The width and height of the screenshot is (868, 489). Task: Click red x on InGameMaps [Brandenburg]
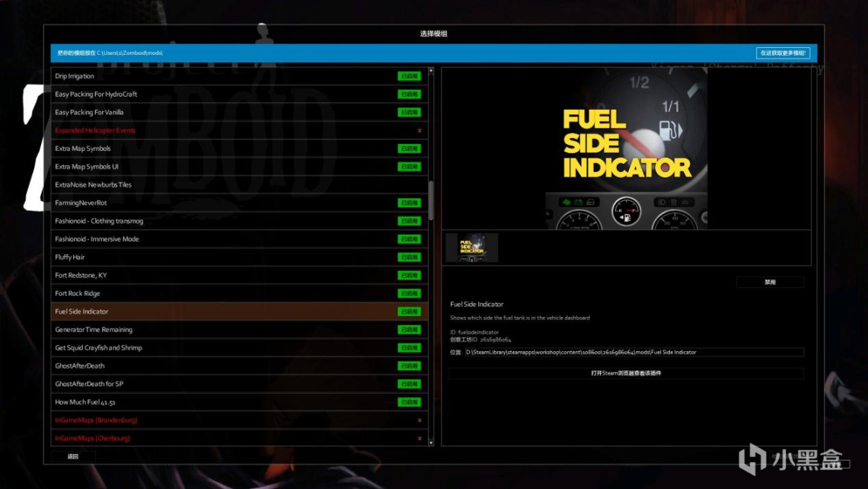pyautogui.click(x=420, y=420)
